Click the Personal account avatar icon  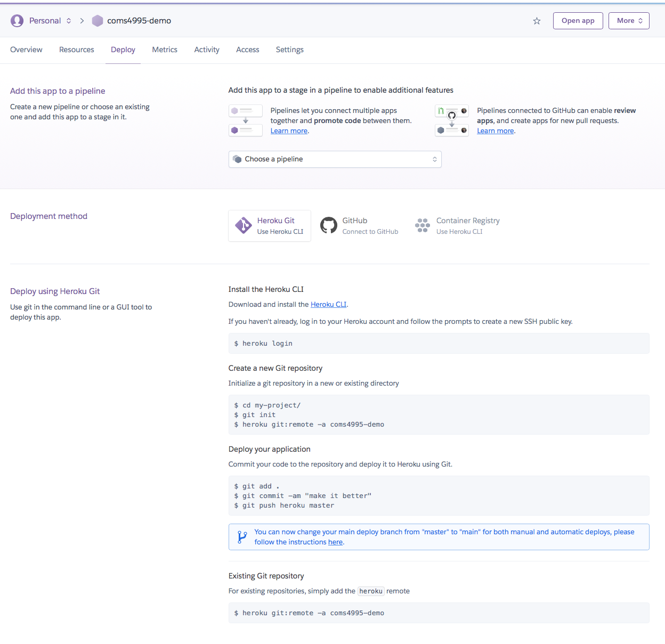coord(17,21)
